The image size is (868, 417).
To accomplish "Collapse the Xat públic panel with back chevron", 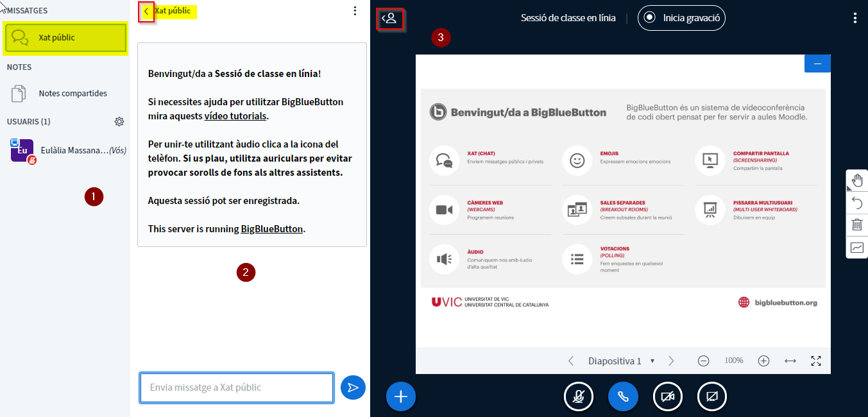I will [146, 11].
